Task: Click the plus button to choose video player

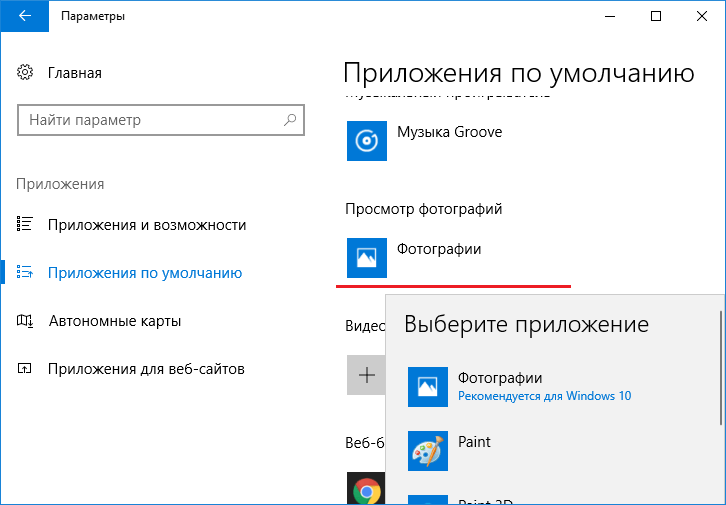Action: [x=367, y=375]
